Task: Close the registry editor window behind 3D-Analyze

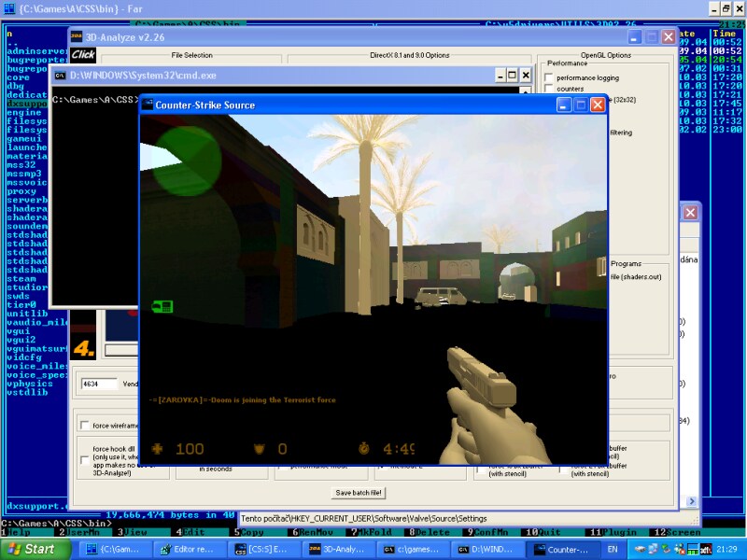Action: pyautogui.click(x=690, y=213)
